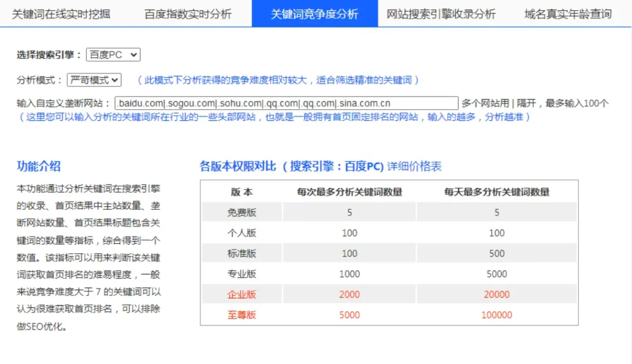Image resolution: width=632 pixels, height=364 pixels.
Task: Click the 100000 value in 至尊版 row
Action: pos(497,315)
